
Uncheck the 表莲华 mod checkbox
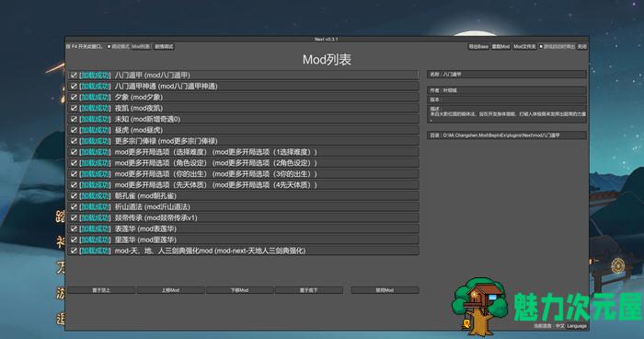tap(74, 228)
